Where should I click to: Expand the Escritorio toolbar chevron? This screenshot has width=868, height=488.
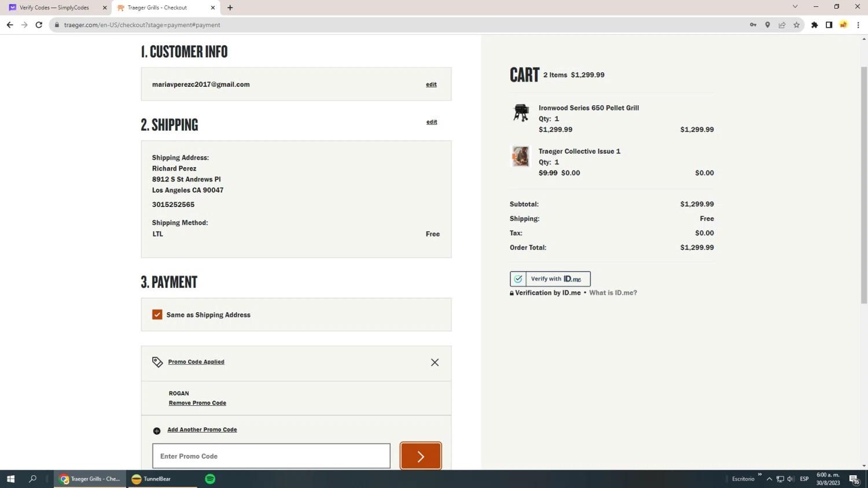(x=760, y=475)
